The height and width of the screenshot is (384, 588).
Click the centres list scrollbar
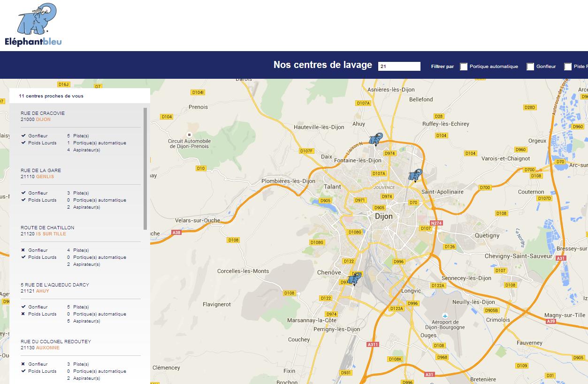(145, 169)
